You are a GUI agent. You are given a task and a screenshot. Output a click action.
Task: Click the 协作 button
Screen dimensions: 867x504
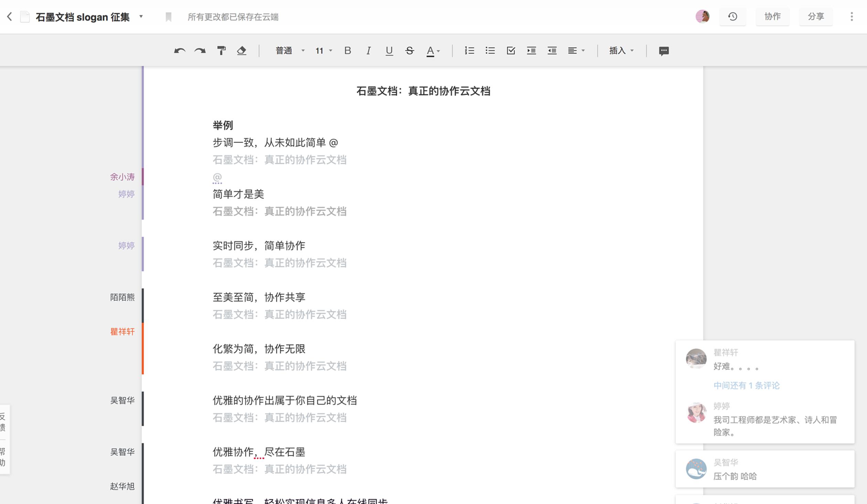coord(772,17)
